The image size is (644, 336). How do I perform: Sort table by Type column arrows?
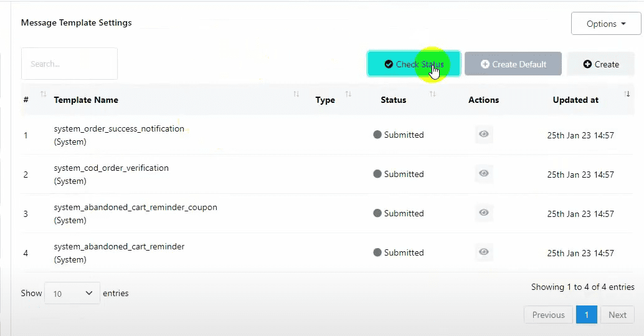(x=348, y=94)
